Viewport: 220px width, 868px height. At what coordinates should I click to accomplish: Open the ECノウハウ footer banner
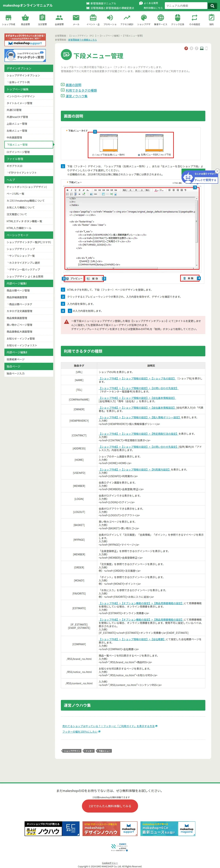tap(52, 829)
